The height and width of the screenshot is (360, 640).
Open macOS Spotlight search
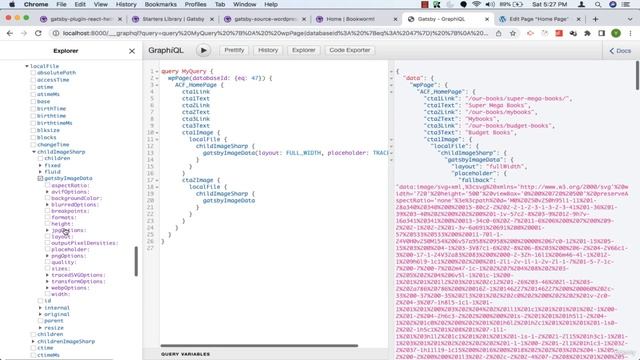[x=598, y=4]
